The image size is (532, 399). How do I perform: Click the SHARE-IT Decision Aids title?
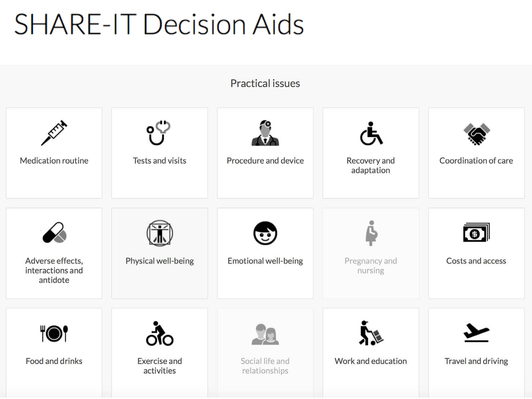tap(159, 24)
